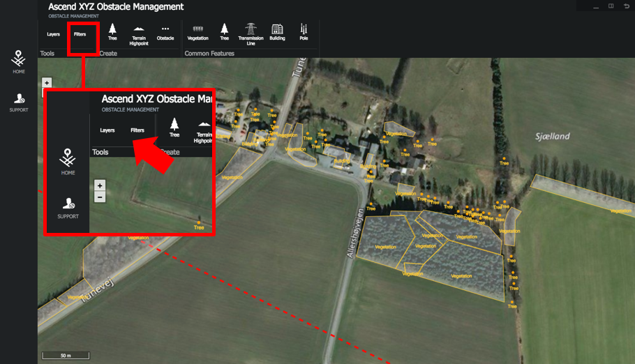
Task: Click the restore window icon top right
Action: tap(611, 6)
